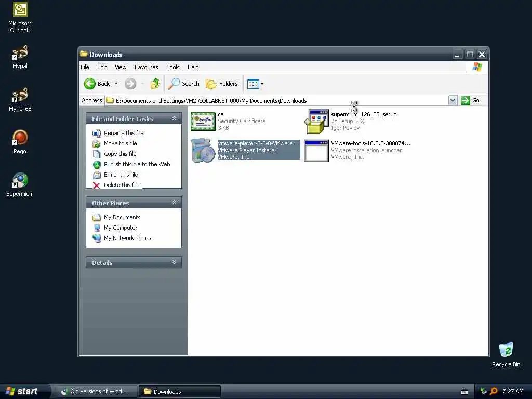
Task: Open the Edit menu
Action: coord(102,67)
